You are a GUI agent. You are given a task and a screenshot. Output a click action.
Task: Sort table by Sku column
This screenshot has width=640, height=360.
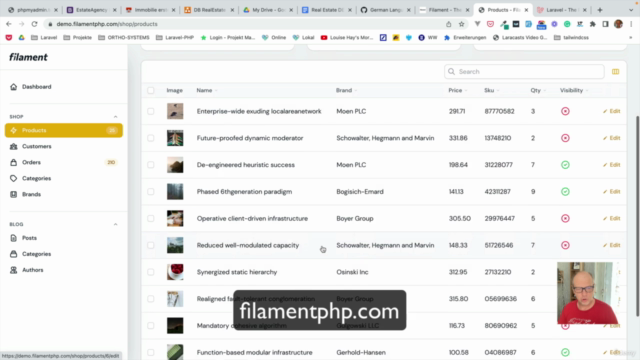pos(492,90)
